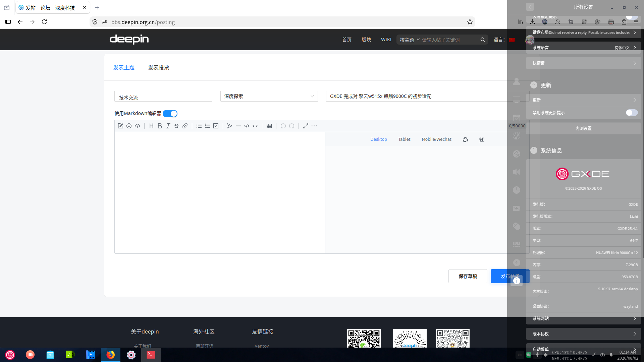This screenshot has height=362, width=644.
Task: Bookmark this page with the star icon
Action: tap(470, 22)
